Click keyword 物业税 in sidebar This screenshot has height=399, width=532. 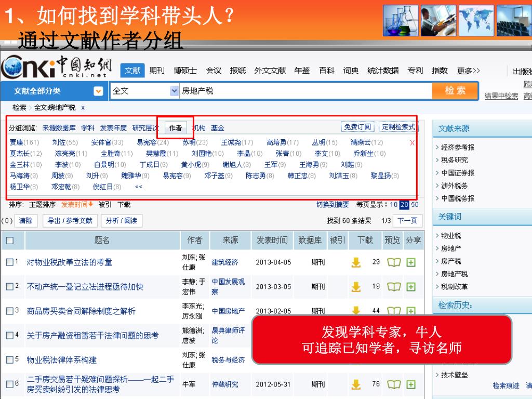click(451, 235)
